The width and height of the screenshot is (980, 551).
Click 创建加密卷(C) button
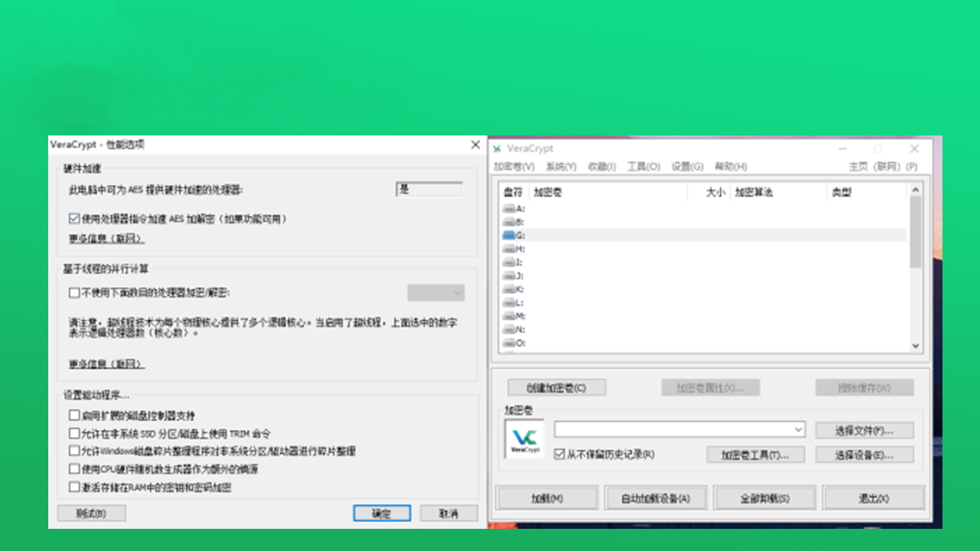[x=557, y=388]
